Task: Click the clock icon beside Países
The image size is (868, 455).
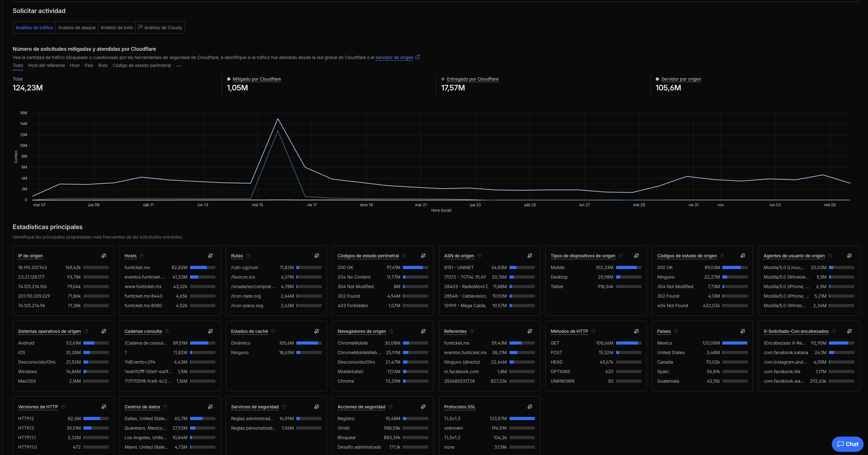Action: coord(676,331)
